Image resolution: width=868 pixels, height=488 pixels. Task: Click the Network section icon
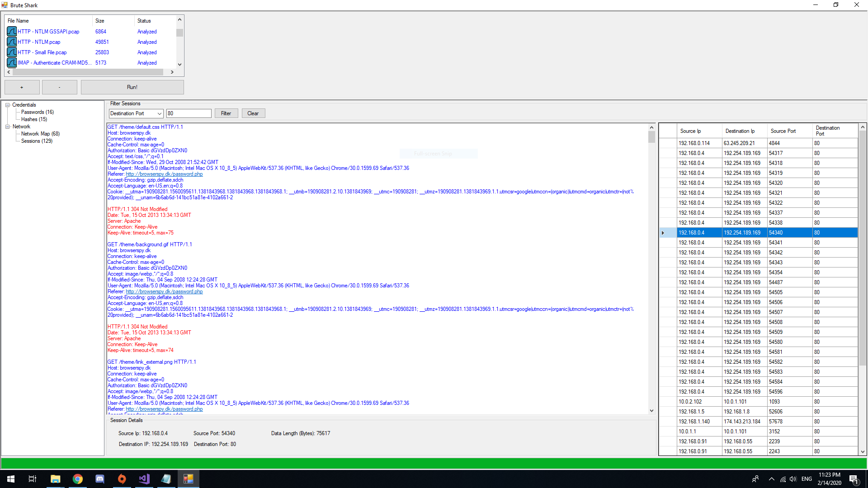(x=7, y=127)
